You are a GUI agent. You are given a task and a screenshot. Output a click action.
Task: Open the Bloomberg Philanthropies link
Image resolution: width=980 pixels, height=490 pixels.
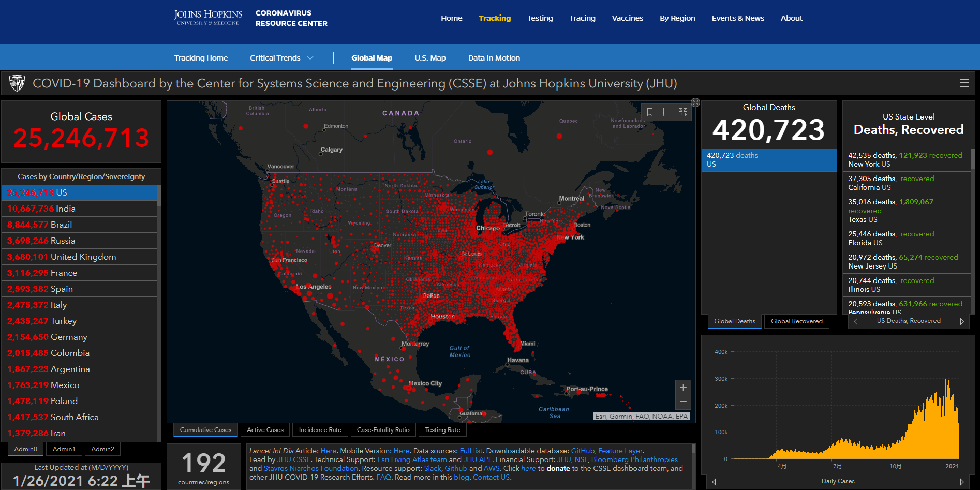(634, 460)
